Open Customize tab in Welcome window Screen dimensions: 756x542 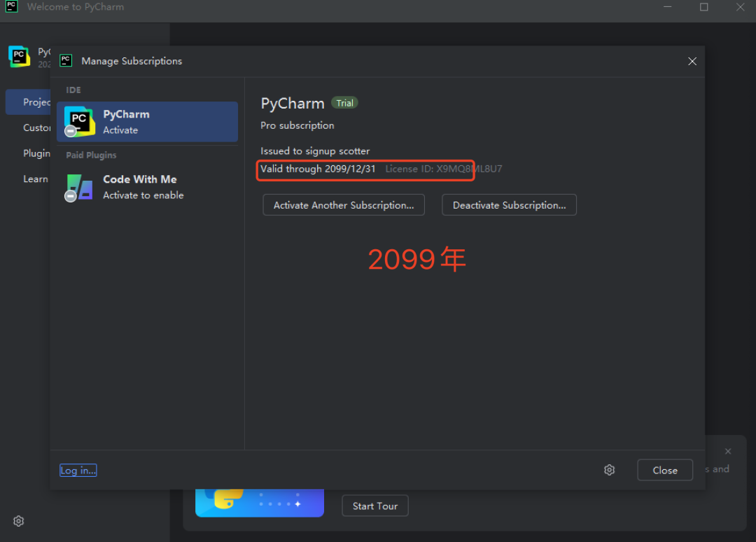[36, 127]
